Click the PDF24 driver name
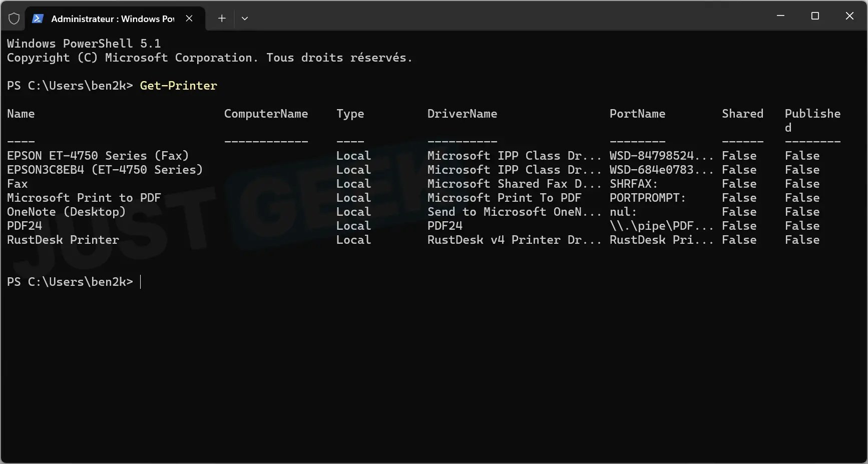868x464 pixels. [x=445, y=226]
